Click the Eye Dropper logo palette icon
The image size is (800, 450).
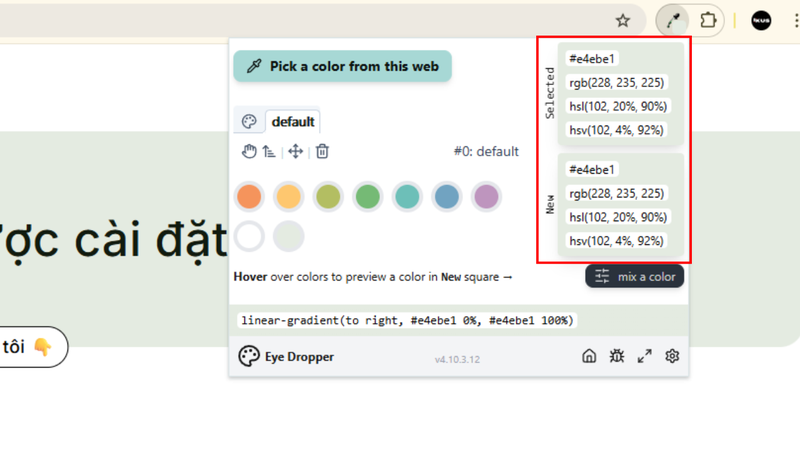coord(248,356)
